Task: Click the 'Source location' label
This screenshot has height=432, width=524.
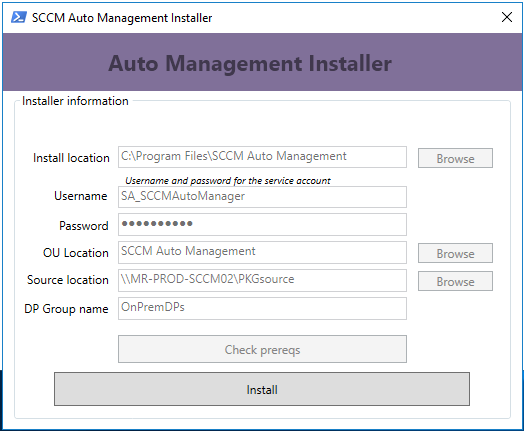Action: [x=68, y=280]
